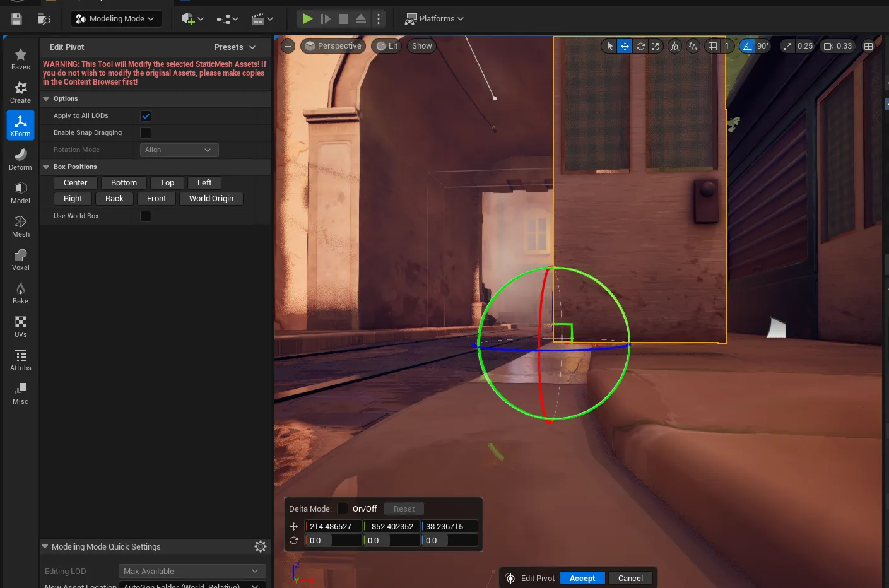Set pivot to Bottom box position
The image size is (889, 588).
(124, 183)
